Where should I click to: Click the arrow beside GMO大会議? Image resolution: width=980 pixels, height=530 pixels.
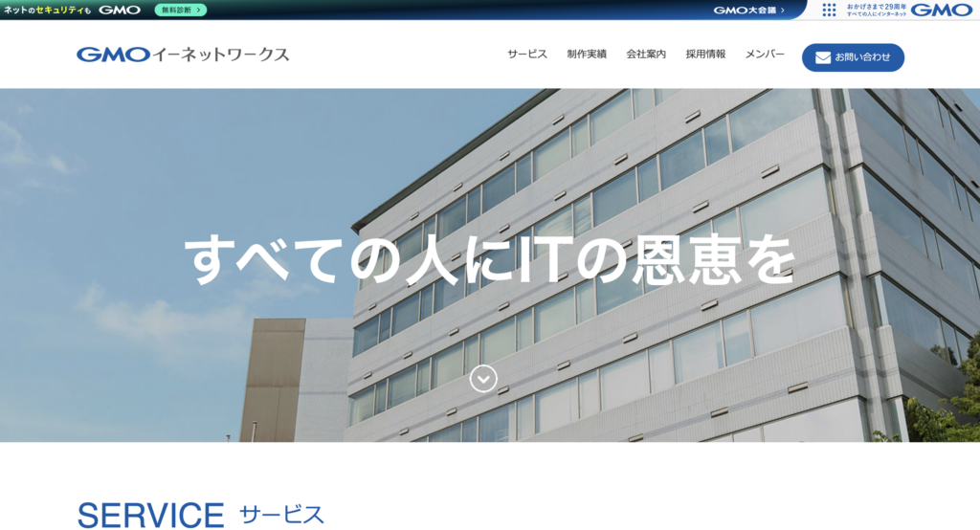pos(782,11)
